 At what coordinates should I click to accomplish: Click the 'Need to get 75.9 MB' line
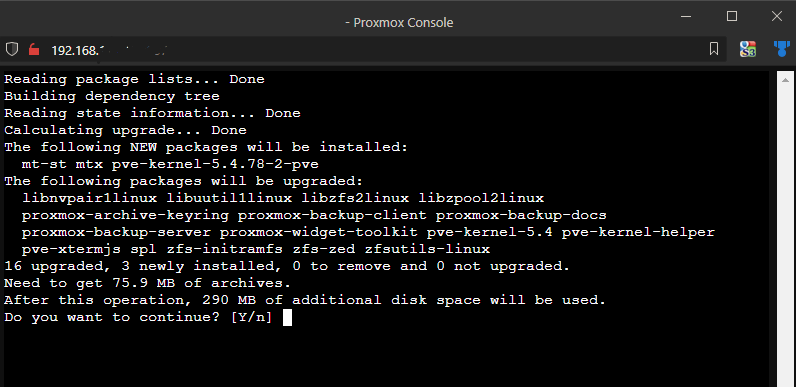point(148,283)
